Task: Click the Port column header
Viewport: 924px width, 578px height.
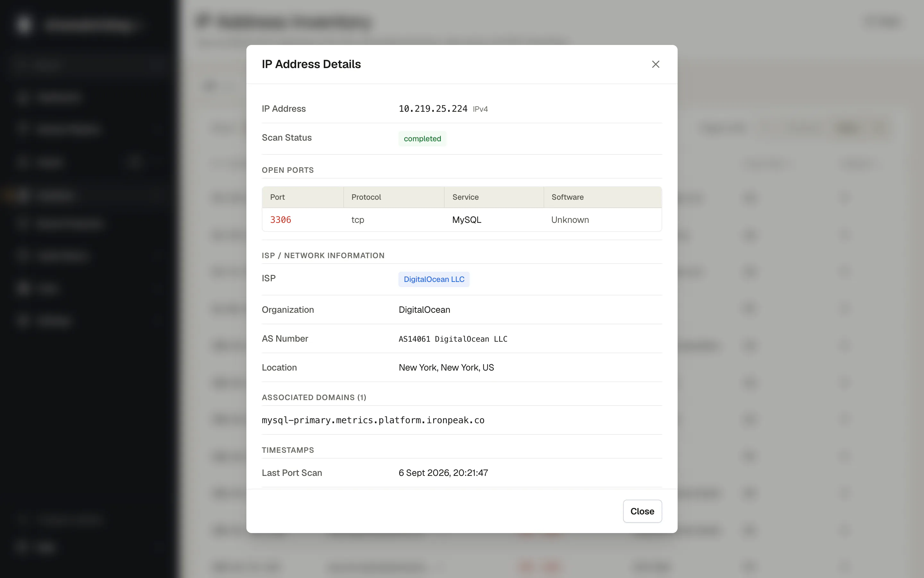Action: [x=303, y=197]
